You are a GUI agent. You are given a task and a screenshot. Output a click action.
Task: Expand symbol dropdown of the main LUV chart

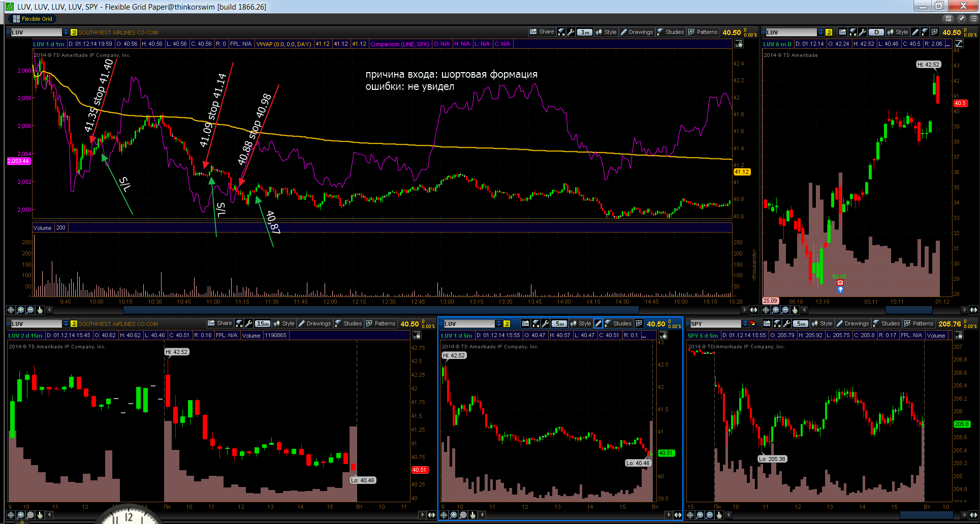tap(66, 32)
